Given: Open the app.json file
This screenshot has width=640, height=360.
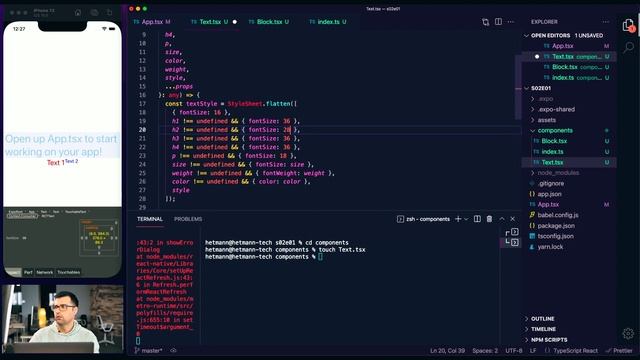Looking at the screenshot, I should pos(549,194).
